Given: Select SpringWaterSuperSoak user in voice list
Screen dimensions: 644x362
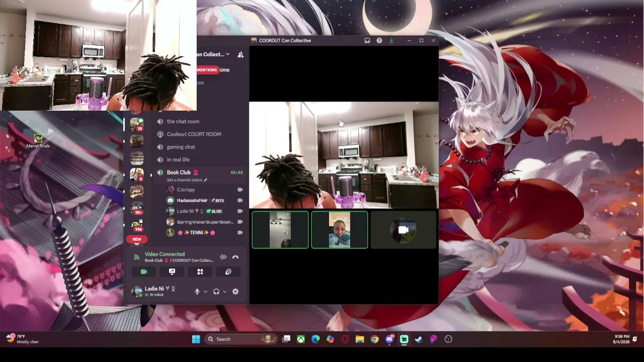Looking at the screenshot, I should coord(205,222).
